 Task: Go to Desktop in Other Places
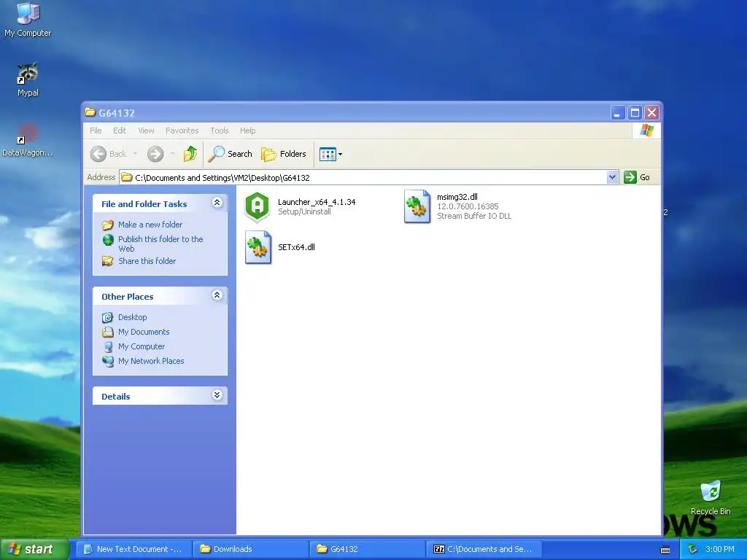pos(133,317)
